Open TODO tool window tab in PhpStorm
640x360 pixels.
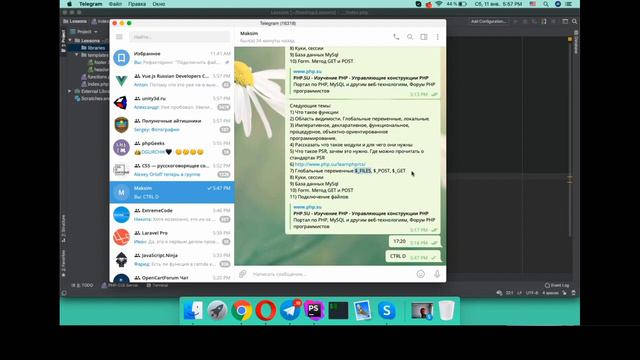(x=83, y=285)
